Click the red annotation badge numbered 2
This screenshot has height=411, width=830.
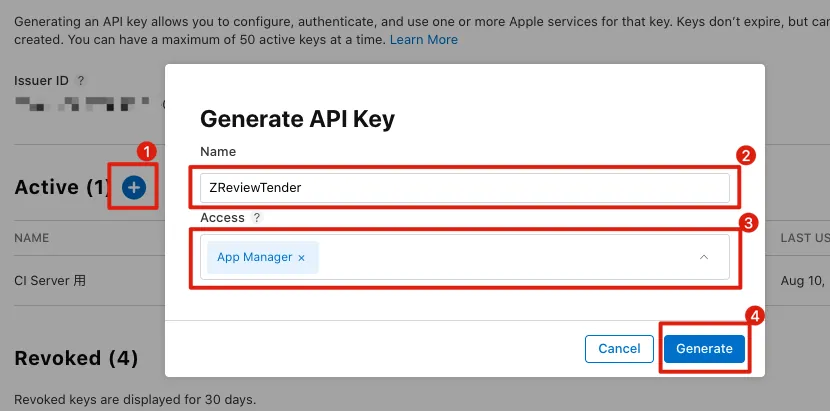(x=744, y=155)
